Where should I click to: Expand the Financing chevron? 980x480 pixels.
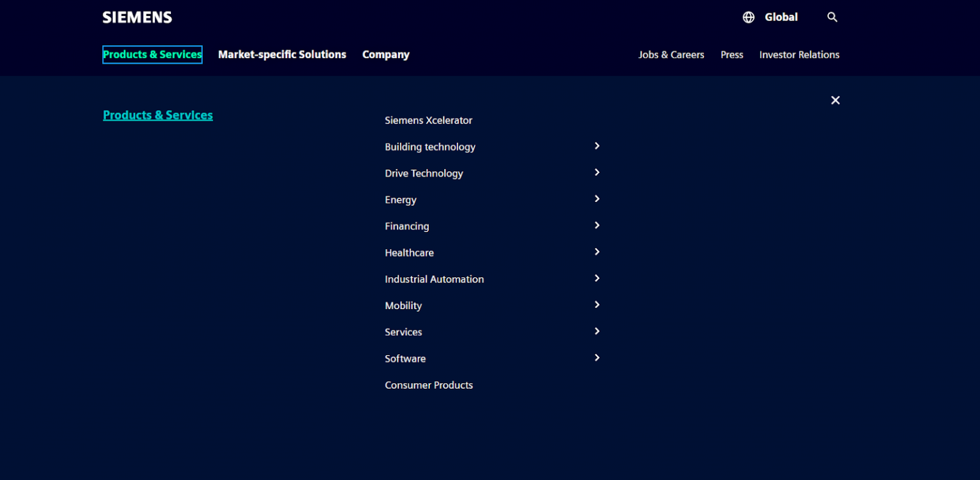coord(597,225)
